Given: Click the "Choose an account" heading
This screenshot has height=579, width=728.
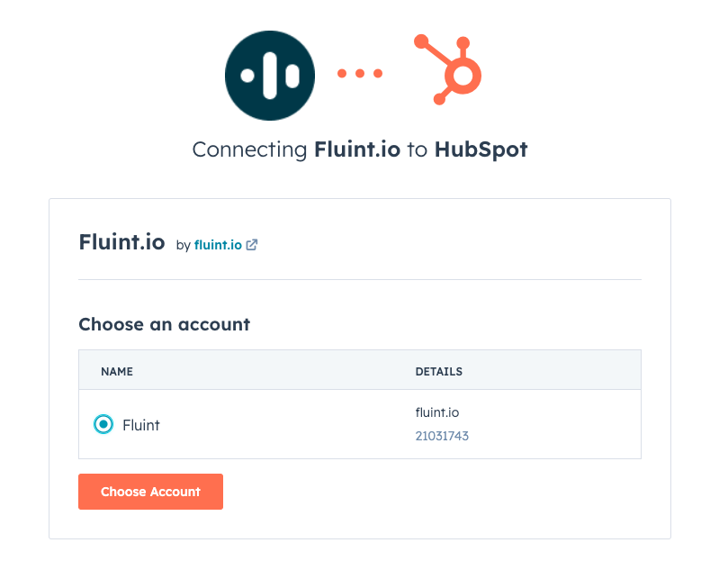Looking at the screenshot, I should click(x=164, y=324).
